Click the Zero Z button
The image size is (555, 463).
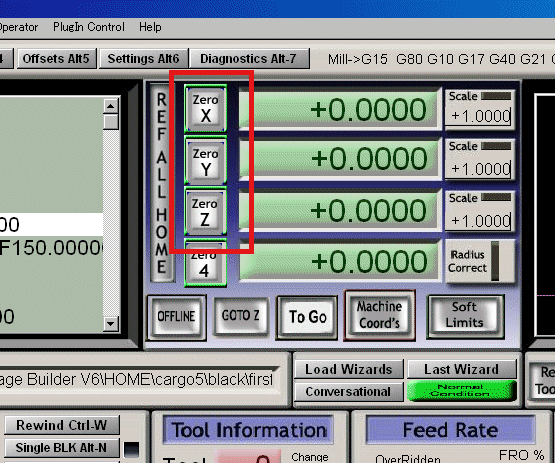pos(205,212)
